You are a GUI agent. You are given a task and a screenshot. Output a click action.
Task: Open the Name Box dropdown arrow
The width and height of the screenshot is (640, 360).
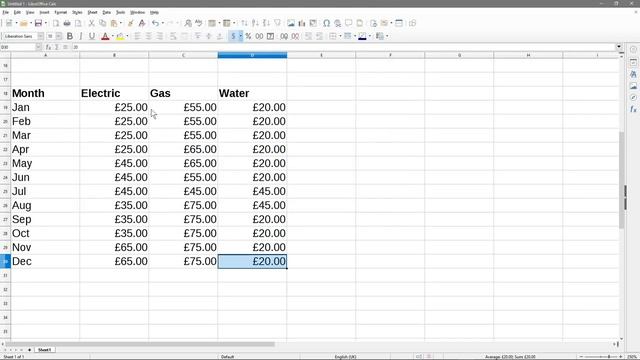38,47
